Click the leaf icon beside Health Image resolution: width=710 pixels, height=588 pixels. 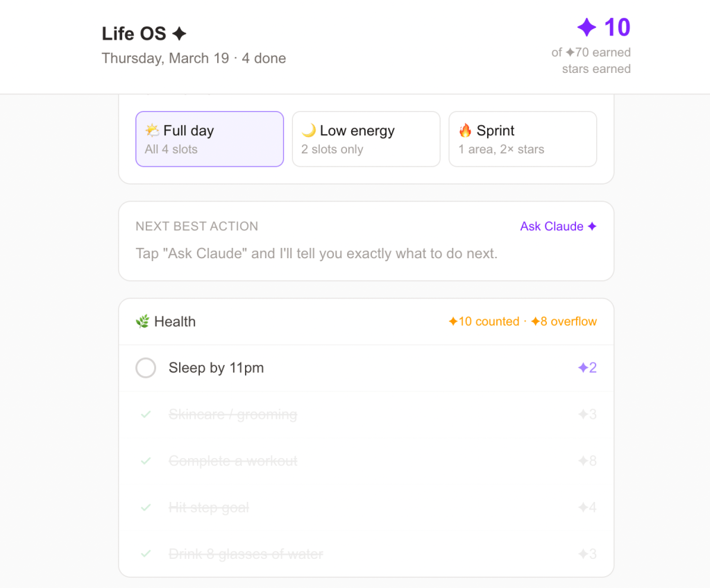[142, 321]
